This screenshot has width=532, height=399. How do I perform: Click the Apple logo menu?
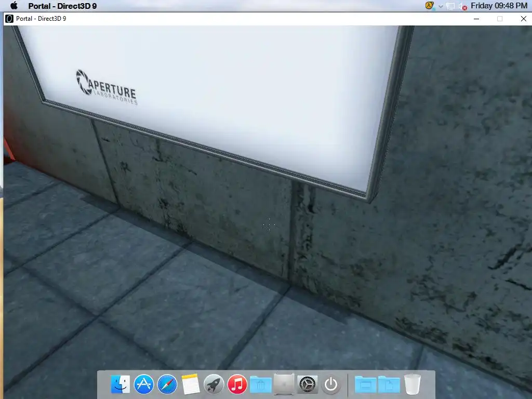pos(14,6)
